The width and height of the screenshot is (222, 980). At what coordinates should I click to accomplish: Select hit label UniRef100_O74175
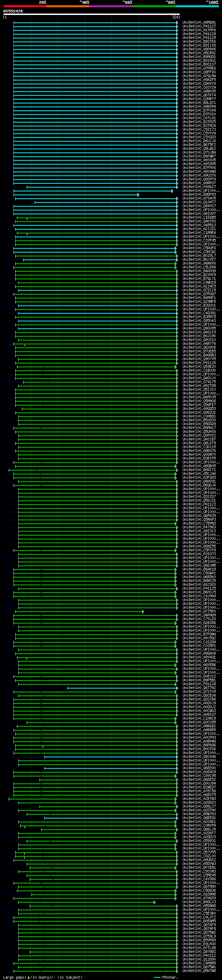[x=199, y=382]
